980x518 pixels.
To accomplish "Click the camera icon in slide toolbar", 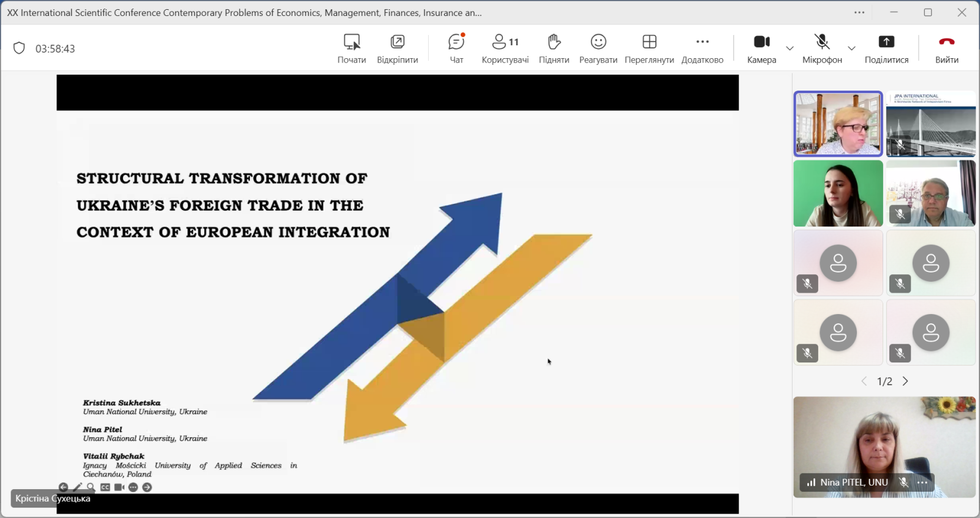I will point(119,487).
